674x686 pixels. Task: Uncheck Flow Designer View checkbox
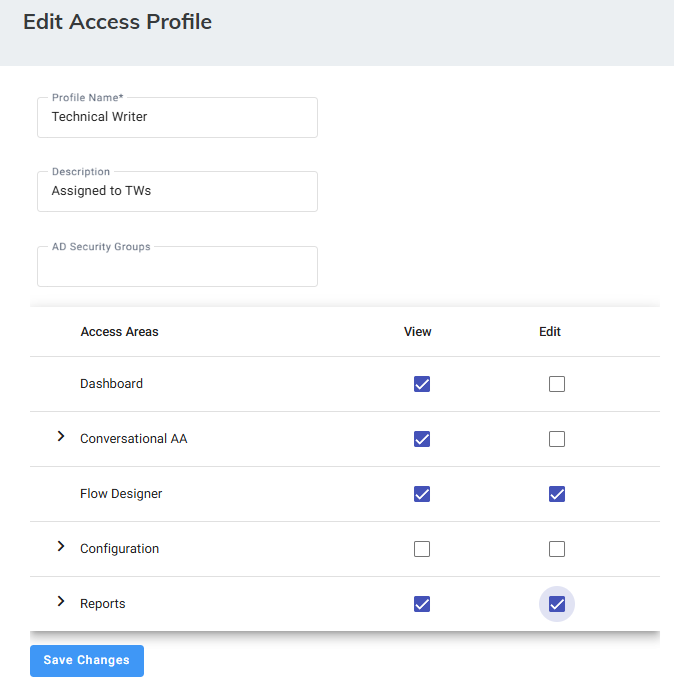pos(422,494)
